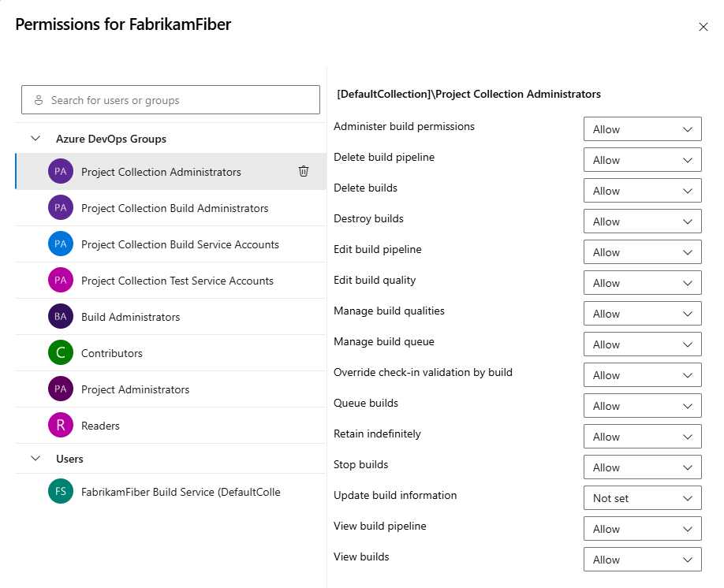Screen dimensions: 724x588
Task: Collapse the Azure DevOps Groups section
Action: pyautogui.click(x=35, y=139)
